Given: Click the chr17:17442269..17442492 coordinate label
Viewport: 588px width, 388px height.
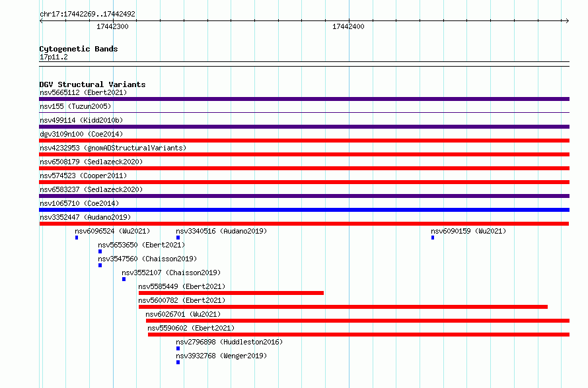Looking at the screenshot, I should point(87,14).
